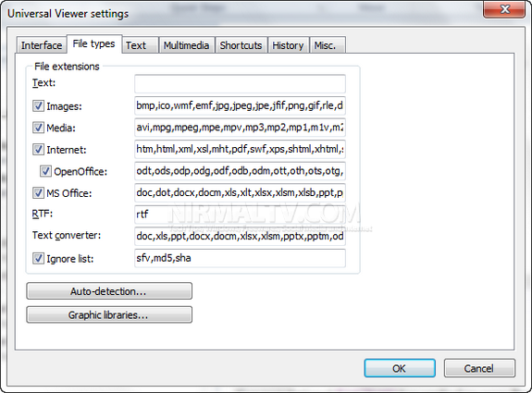This screenshot has width=532, height=393.
Task: Toggle the Images checkbox
Action: [38, 105]
